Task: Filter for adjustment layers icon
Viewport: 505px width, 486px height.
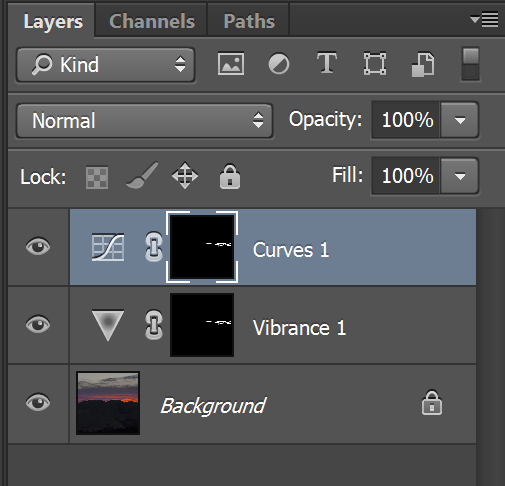Action: [279, 64]
